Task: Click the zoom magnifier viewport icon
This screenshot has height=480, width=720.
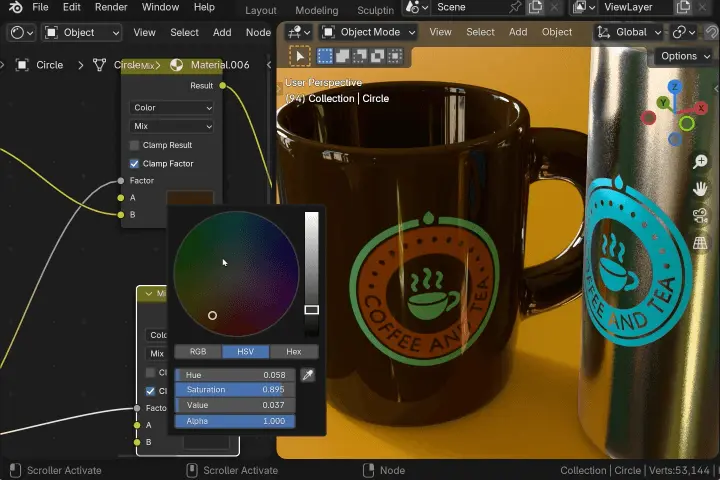Action: [x=700, y=161]
